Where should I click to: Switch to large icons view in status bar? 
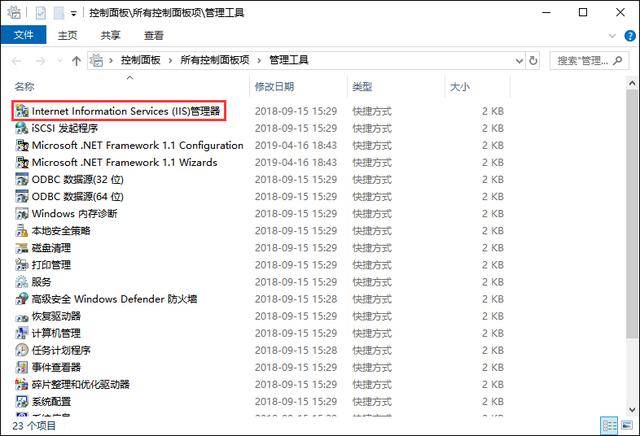pyautogui.click(x=627, y=426)
